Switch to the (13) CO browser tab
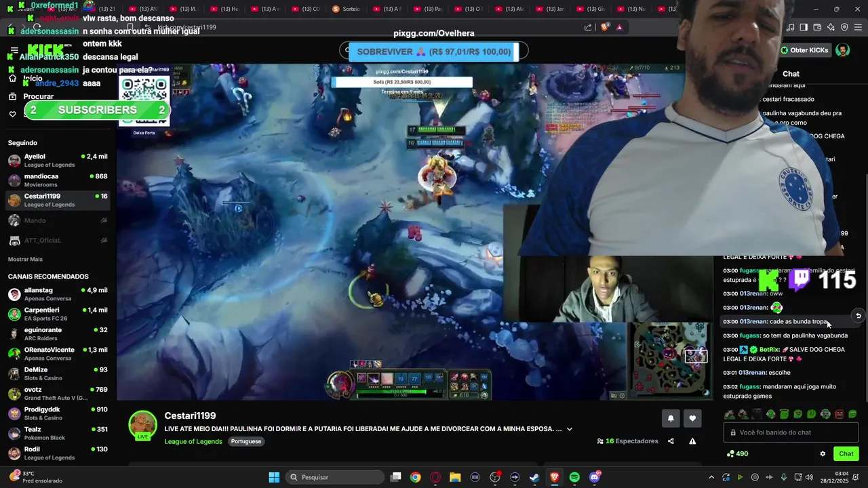Viewport: 868px width, 488px height. [307, 9]
